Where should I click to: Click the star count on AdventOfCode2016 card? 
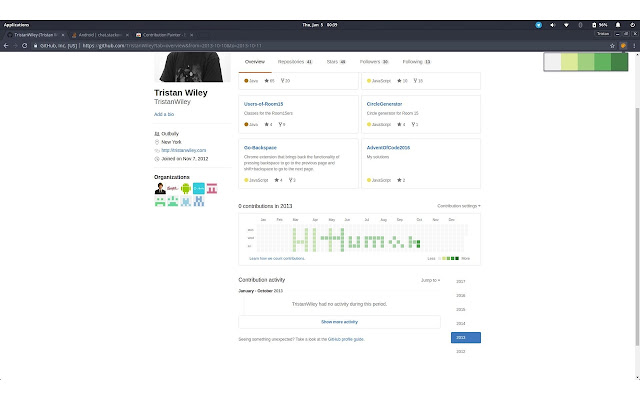pyautogui.click(x=401, y=180)
